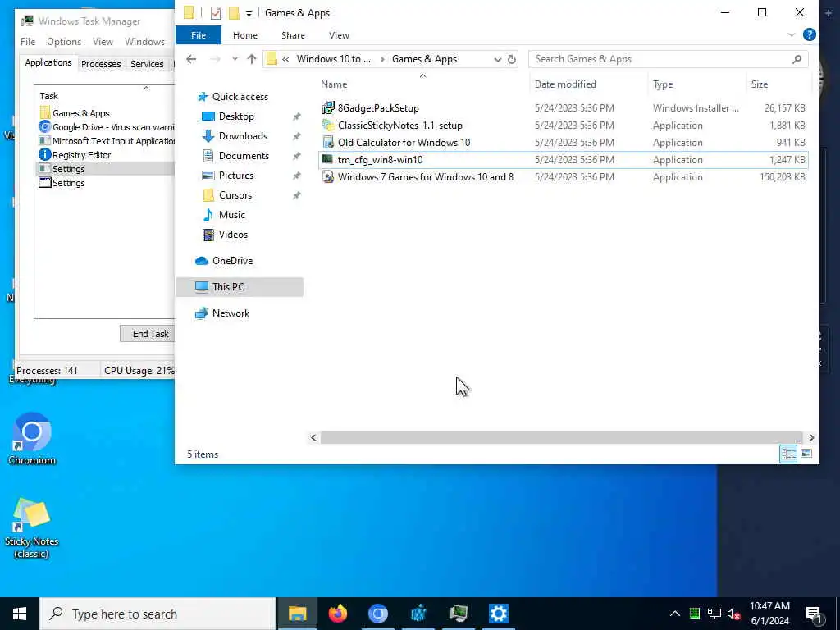840x630 pixels.
Task: Open Task Manager View menu
Action: (103, 41)
